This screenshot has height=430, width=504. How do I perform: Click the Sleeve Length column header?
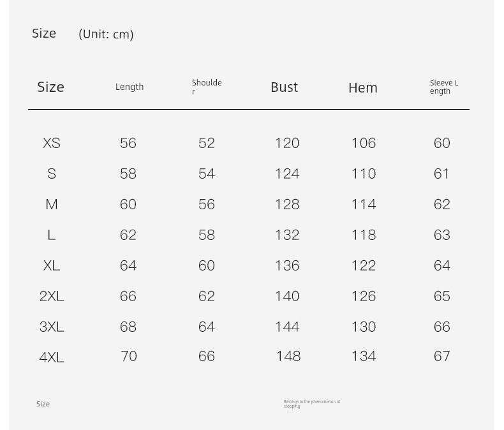(x=444, y=87)
